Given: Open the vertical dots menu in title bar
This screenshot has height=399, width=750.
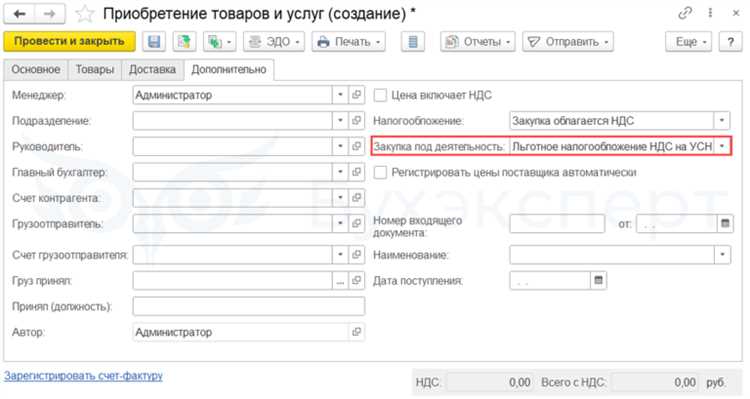Looking at the screenshot, I should click(710, 13).
